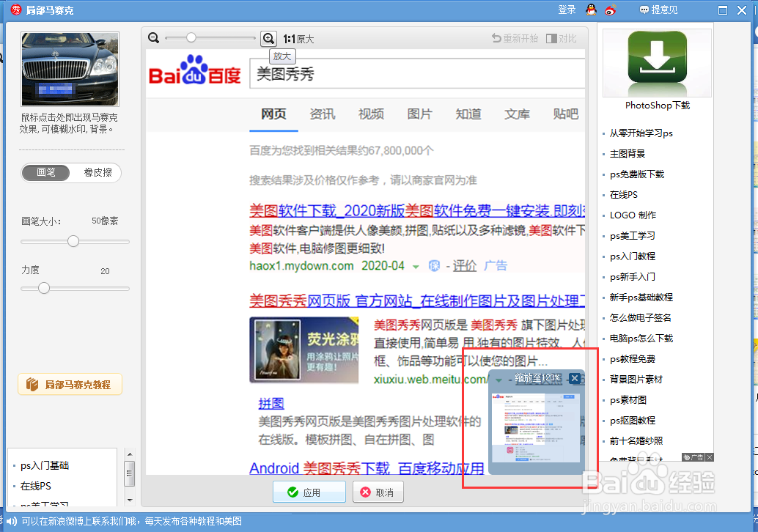
Task: Click the Weibo contact message in status bar
Action: pos(131,521)
